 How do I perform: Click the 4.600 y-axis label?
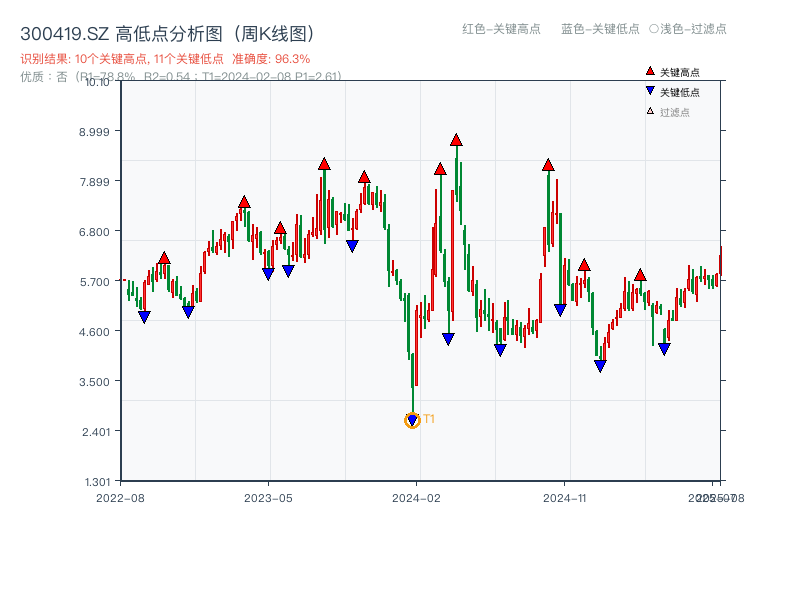(94, 332)
